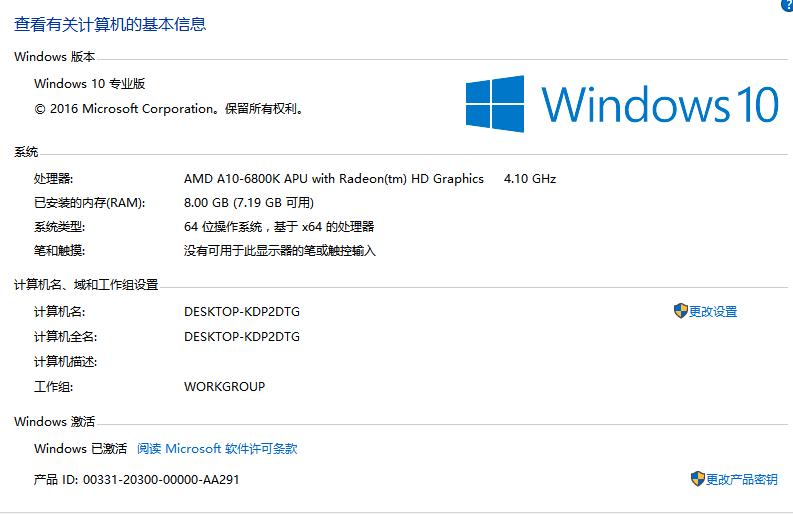The image size is (793, 514).
Task: Click the Windows 已激活 status text
Action: click(80, 449)
